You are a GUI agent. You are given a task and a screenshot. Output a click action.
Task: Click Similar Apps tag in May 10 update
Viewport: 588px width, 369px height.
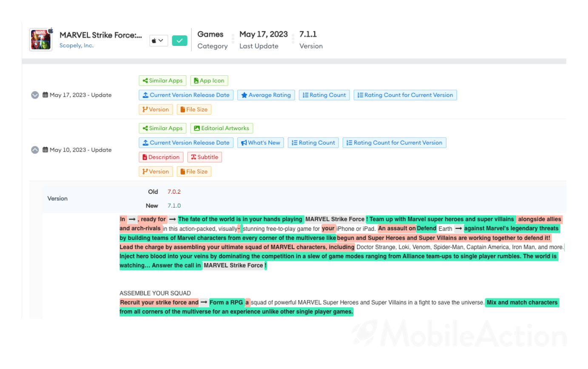162,128
